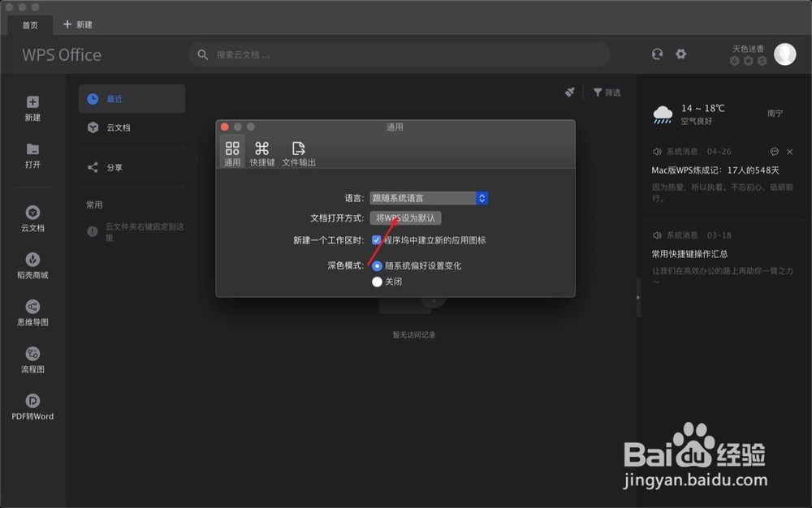Click the username 天色迷香
This screenshot has width=812, height=508.
click(x=748, y=49)
